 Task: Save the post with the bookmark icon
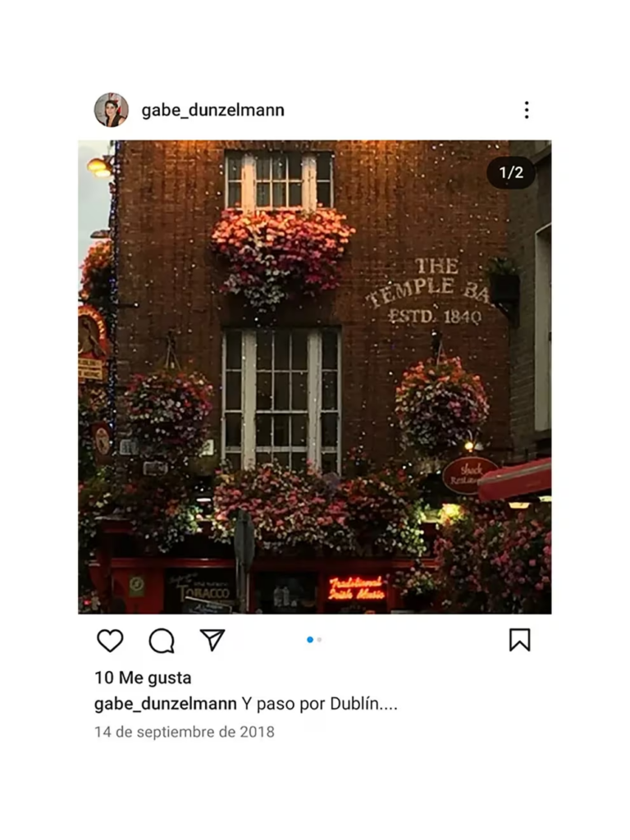click(x=519, y=640)
